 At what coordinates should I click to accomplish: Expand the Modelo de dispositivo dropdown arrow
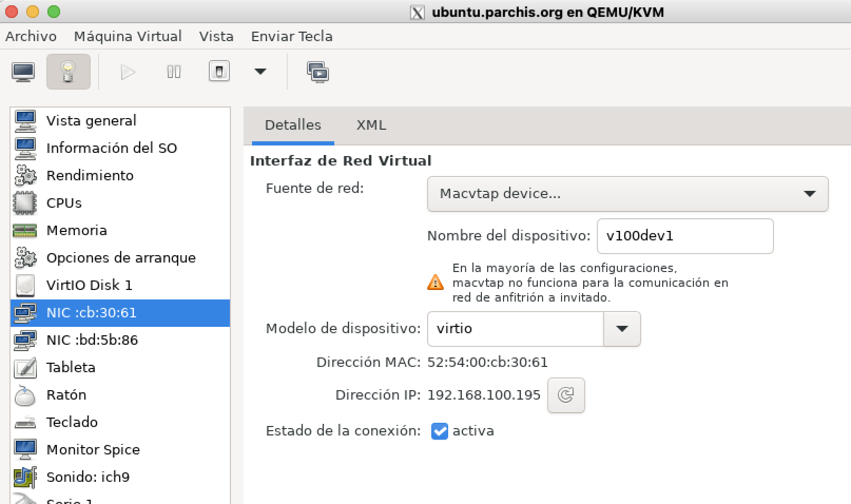tap(622, 329)
